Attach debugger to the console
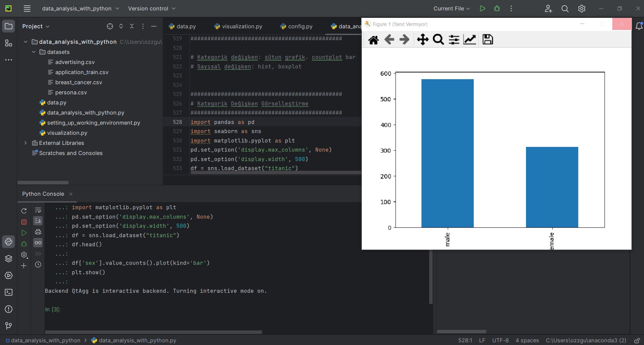This screenshot has height=345, width=644. (24, 244)
